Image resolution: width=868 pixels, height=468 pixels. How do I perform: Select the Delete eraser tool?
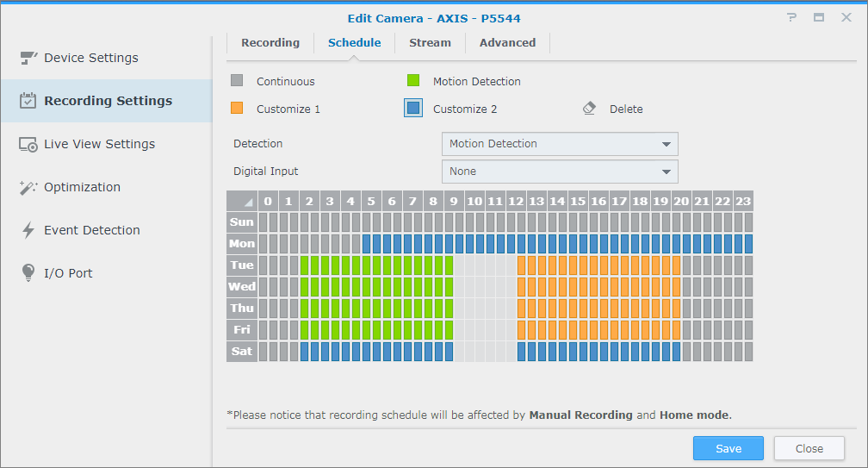pyautogui.click(x=589, y=109)
